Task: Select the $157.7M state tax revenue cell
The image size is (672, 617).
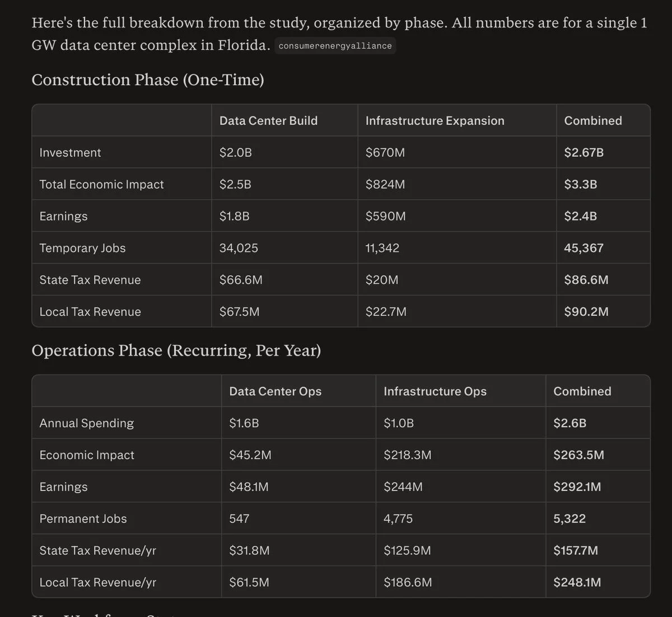Action: tap(576, 551)
